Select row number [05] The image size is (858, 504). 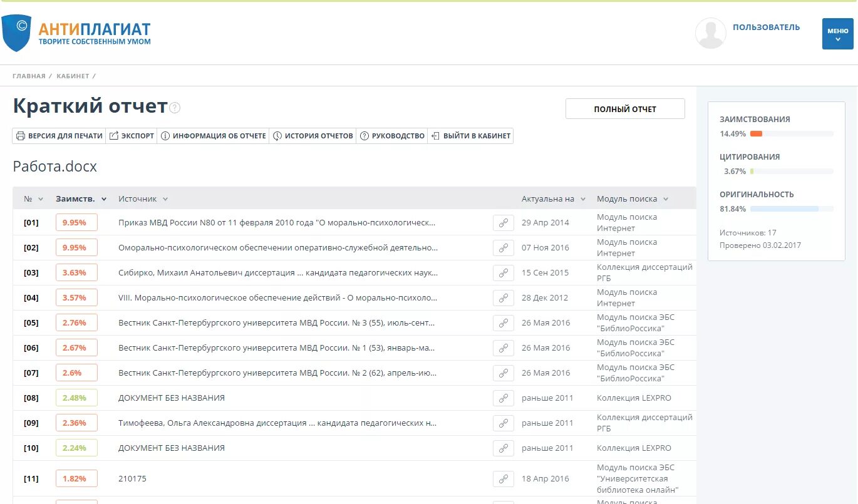(x=31, y=323)
